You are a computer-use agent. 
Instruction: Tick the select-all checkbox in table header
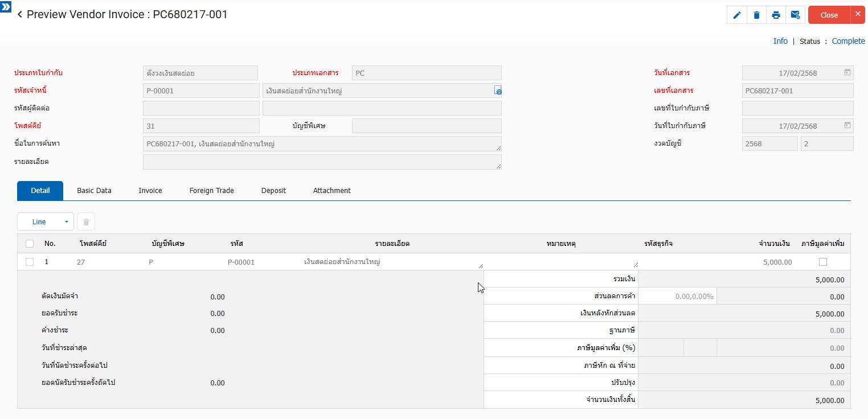coord(30,244)
